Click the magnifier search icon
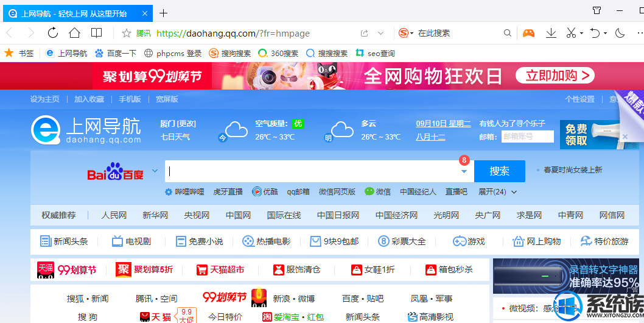Image resolution: width=644 pixels, height=323 pixels. tap(507, 33)
